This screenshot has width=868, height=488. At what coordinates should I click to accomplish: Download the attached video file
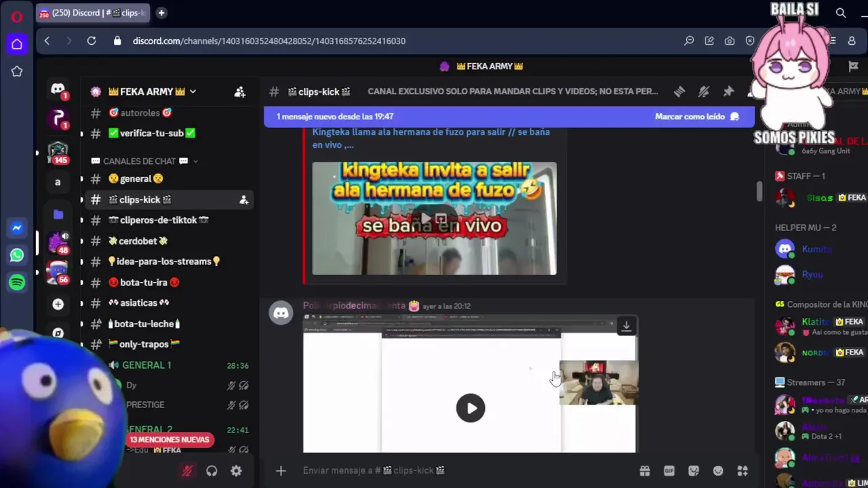coord(626,326)
